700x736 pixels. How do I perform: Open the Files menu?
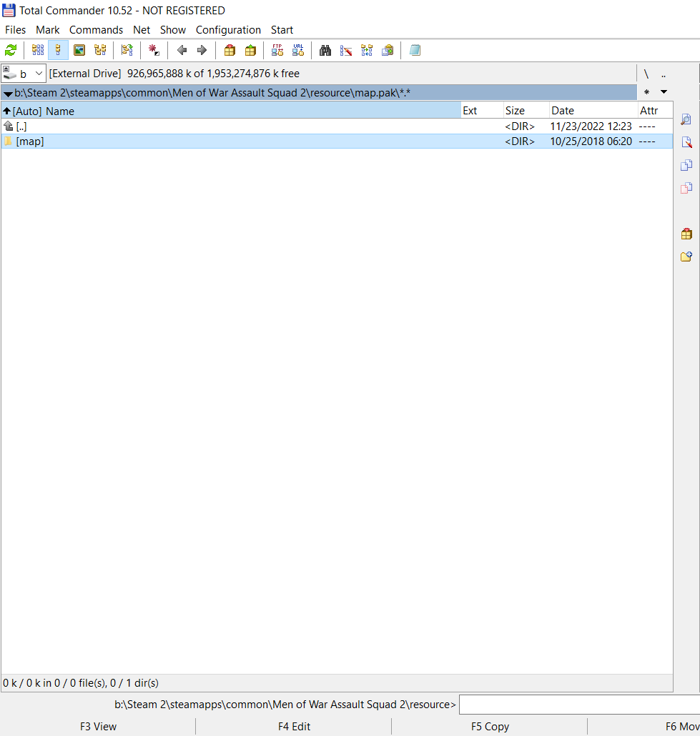[x=15, y=29]
